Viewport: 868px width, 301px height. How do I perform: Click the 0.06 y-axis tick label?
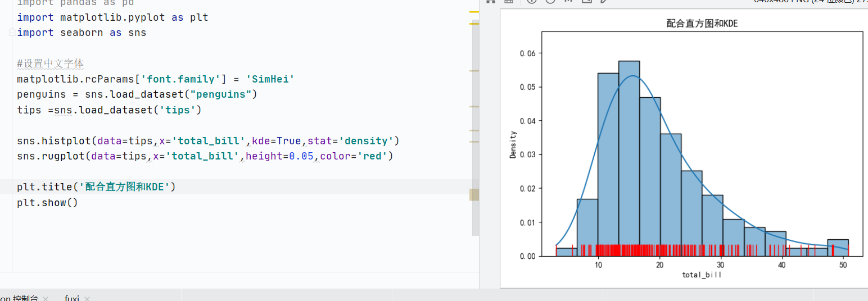528,53
